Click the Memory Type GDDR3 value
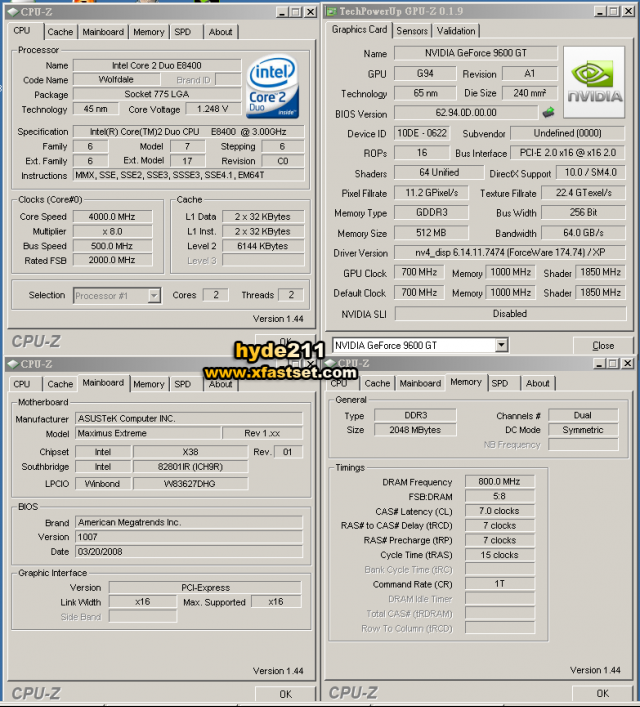Screen dimensions: 640x707 click(431, 212)
